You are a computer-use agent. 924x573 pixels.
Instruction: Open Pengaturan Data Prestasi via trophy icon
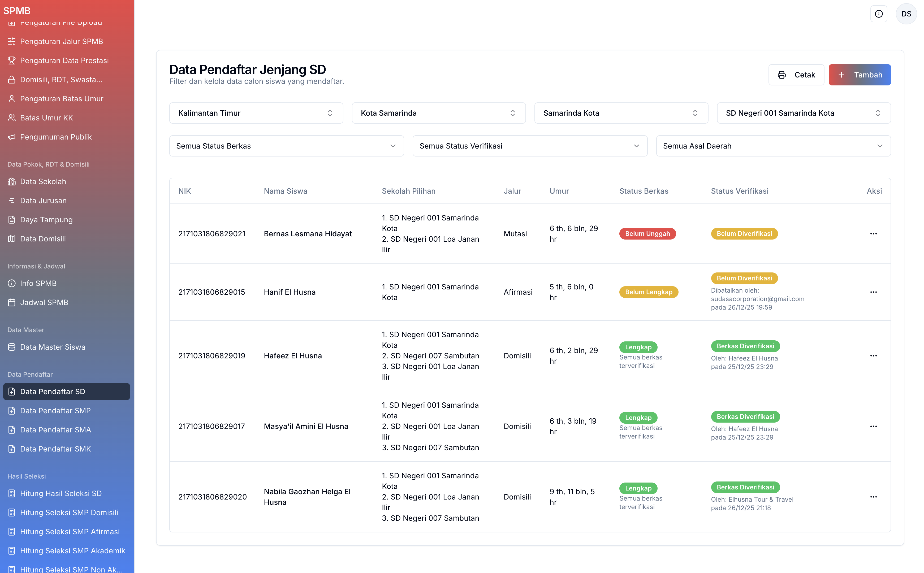click(x=11, y=60)
